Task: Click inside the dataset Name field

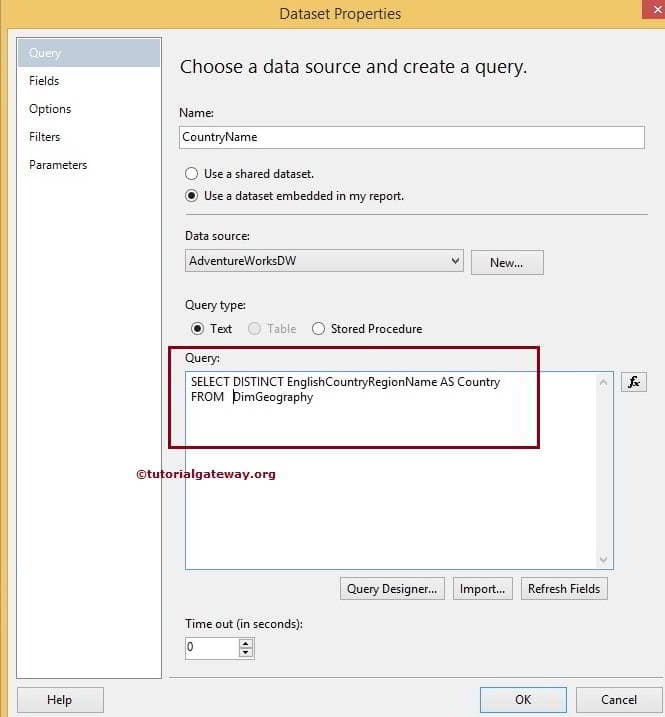Action: [x=411, y=137]
